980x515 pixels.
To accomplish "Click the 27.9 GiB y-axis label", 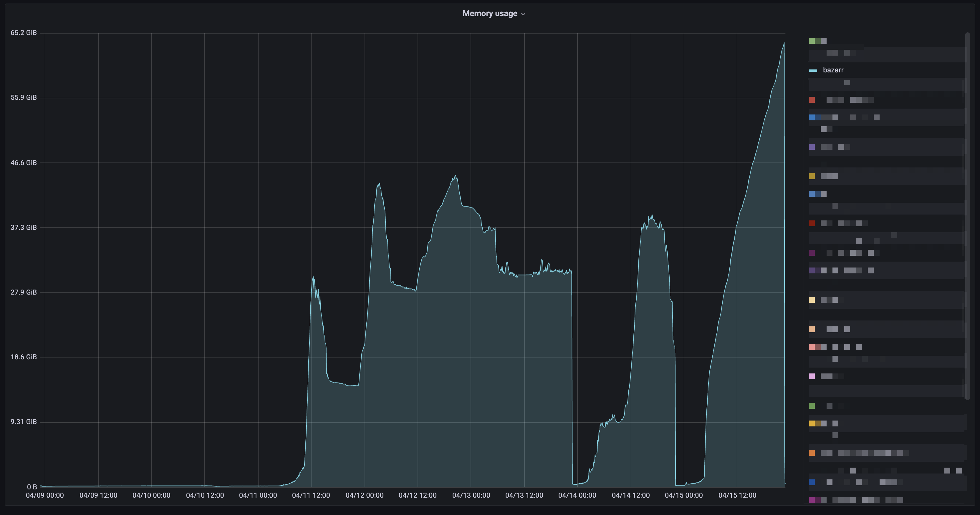I will point(24,292).
